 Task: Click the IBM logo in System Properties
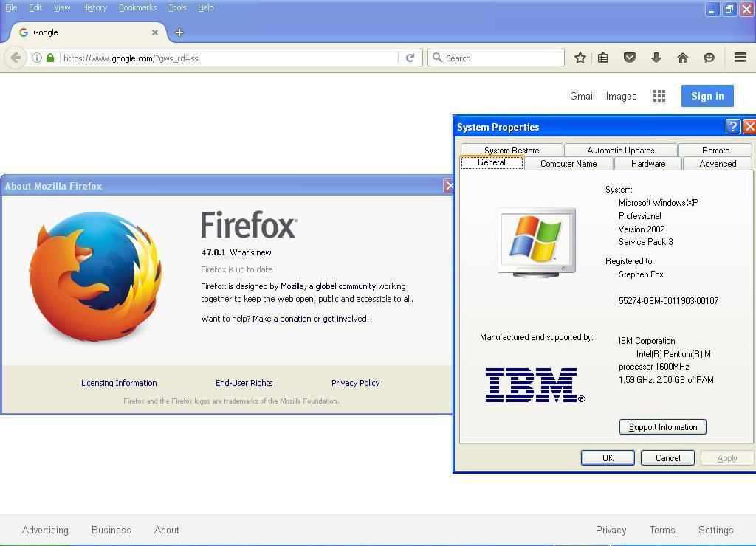click(x=535, y=384)
